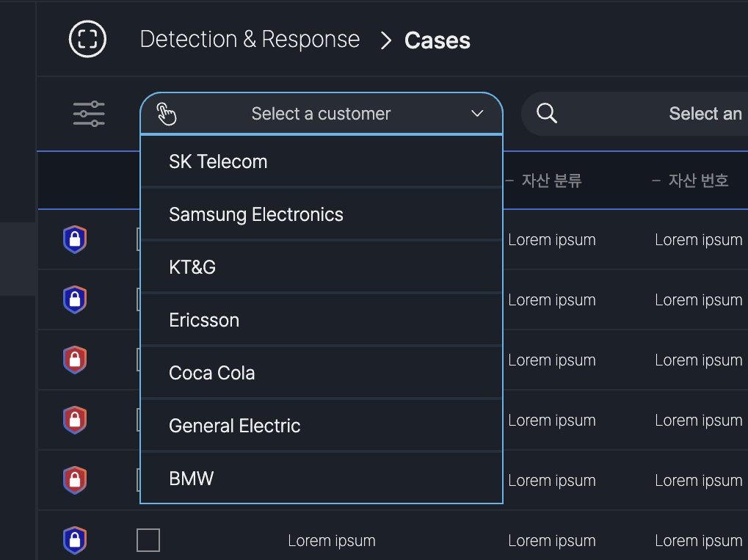Image resolution: width=748 pixels, height=560 pixels.
Task: Collapse the Select a customer dropdown chevron
Action: click(477, 114)
